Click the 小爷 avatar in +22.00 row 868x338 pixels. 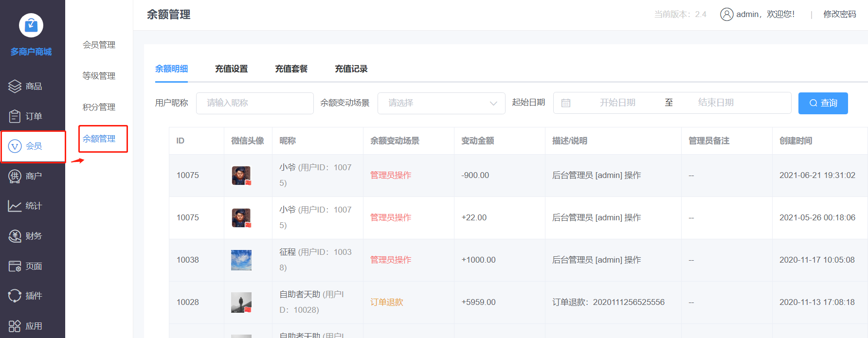[241, 218]
